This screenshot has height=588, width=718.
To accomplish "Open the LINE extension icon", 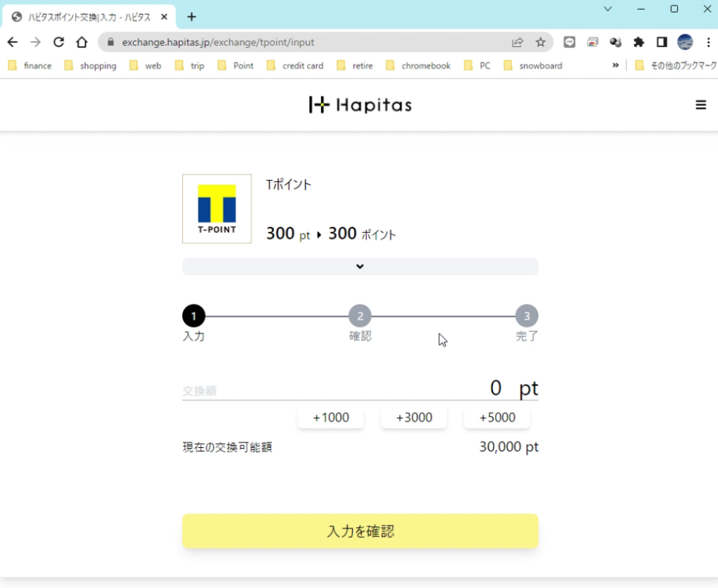I will point(569,42).
